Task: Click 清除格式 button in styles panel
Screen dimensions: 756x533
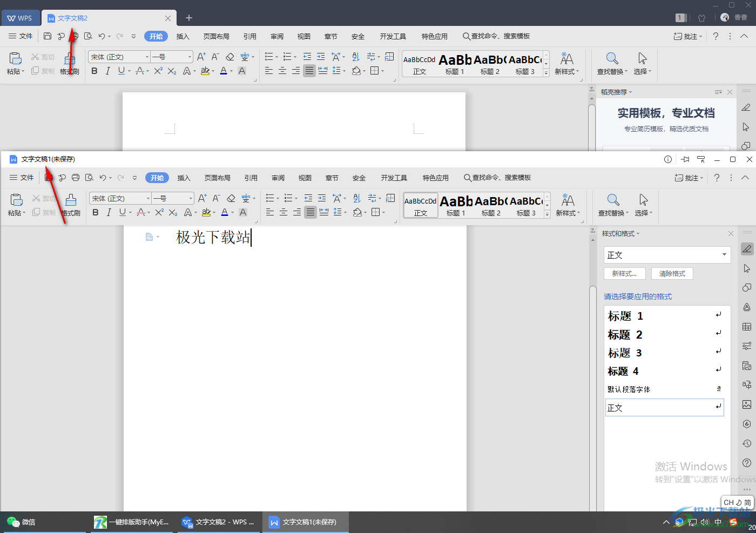Action: point(672,274)
